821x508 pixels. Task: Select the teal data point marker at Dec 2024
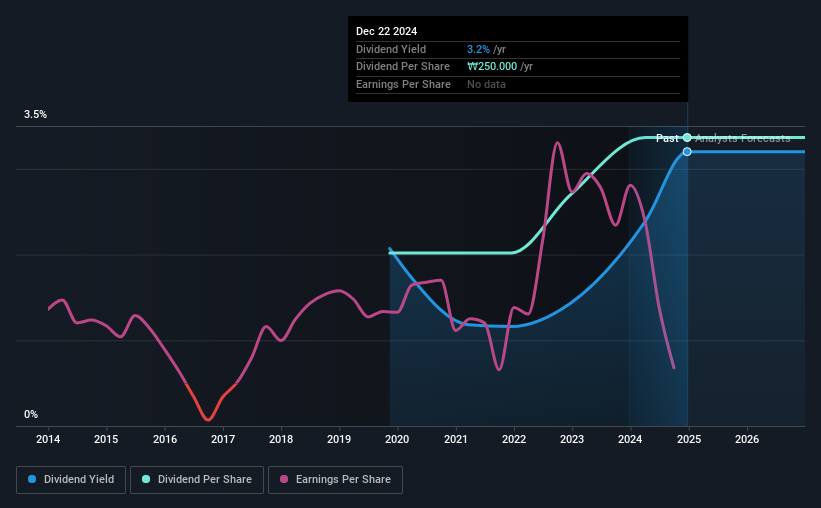tap(687, 138)
